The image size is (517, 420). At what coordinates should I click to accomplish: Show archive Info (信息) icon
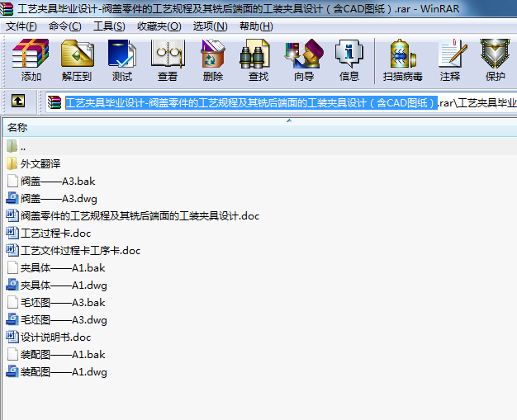[349, 60]
